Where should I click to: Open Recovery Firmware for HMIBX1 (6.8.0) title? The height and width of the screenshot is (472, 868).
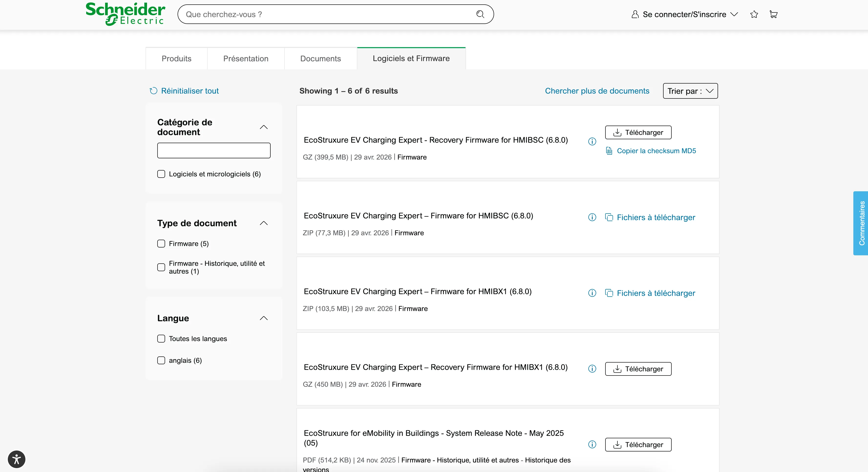pyautogui.click(x=436, y=367)
